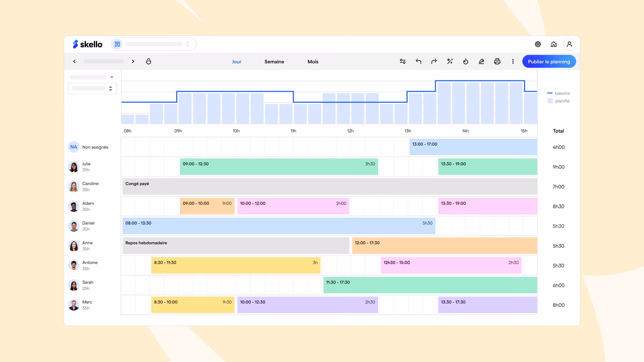Select Marc's 10:00 - 12:30 shift
This screenshot has height=362, width=644.
pos(308,305)
